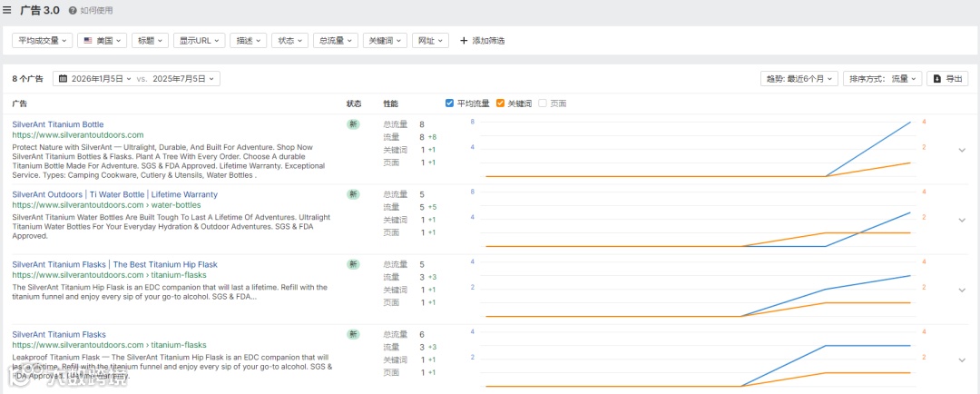Open the SilverAnt Titanium Bottle ad link
Viewport: 980px width, 394px height.
(58, 124)
